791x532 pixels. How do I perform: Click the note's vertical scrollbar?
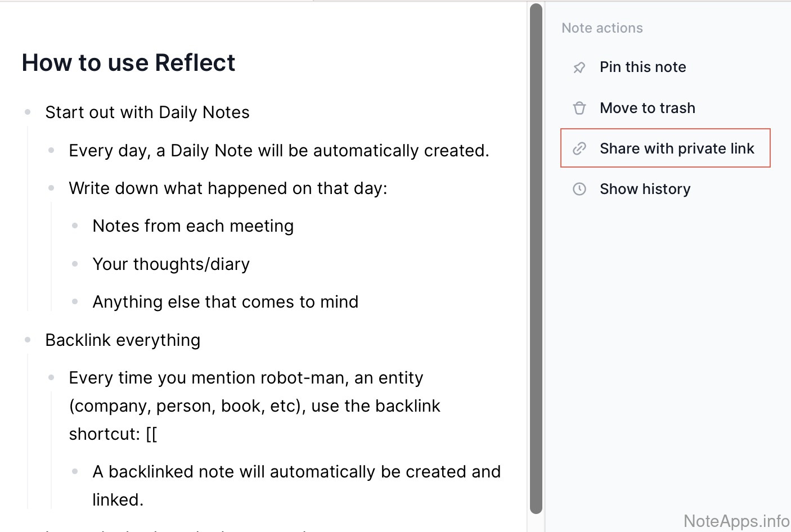coord(536,259)
